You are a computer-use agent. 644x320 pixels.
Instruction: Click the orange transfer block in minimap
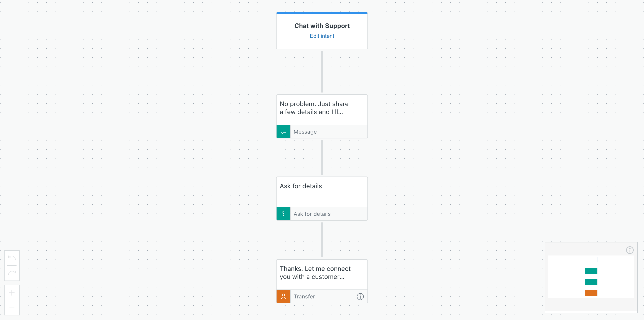591,293
